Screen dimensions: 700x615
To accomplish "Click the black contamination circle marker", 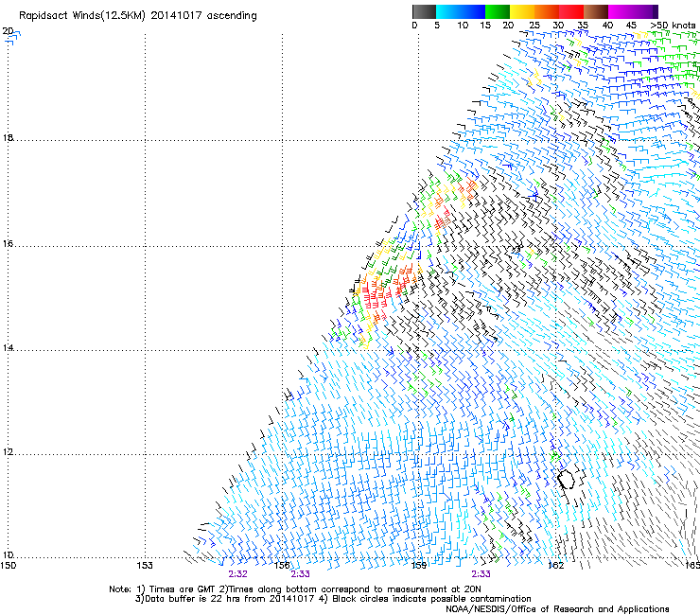I will click(567, 479).
